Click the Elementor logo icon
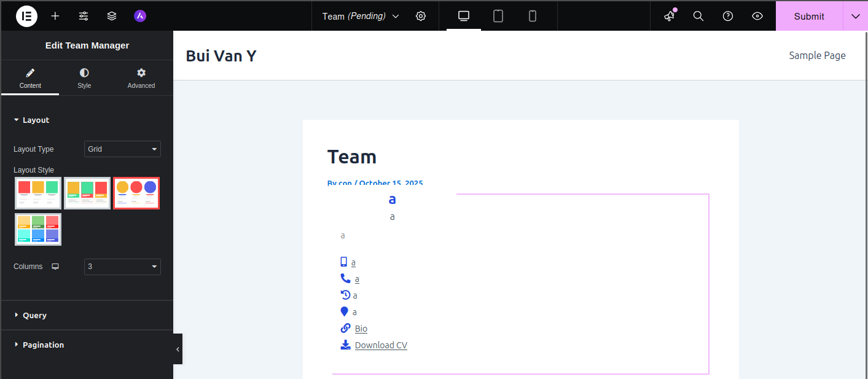Screen dimensions: 868x379 click(26, 16)
